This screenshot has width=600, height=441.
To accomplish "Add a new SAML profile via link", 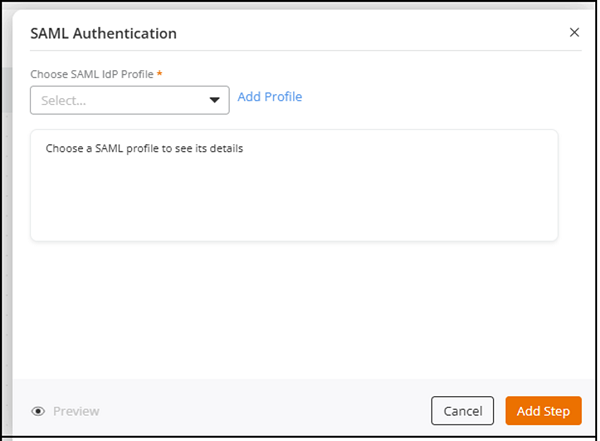I will [x=270, y=97].
